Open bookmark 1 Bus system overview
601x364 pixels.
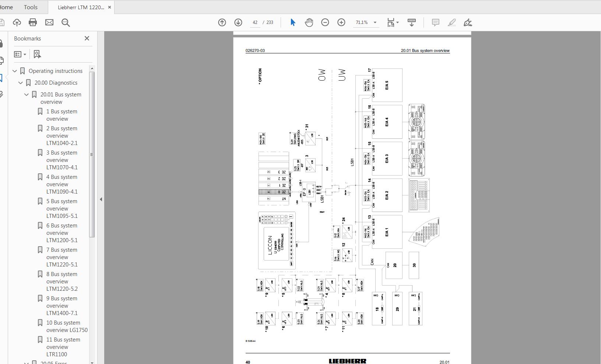click(62, 115)
